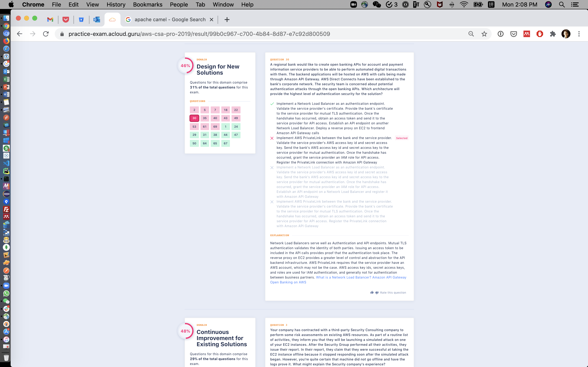The width and height of the screenshot is (588, 367).
Task: Open the History menu in menu bar
Action: click(x=116, y=5)
